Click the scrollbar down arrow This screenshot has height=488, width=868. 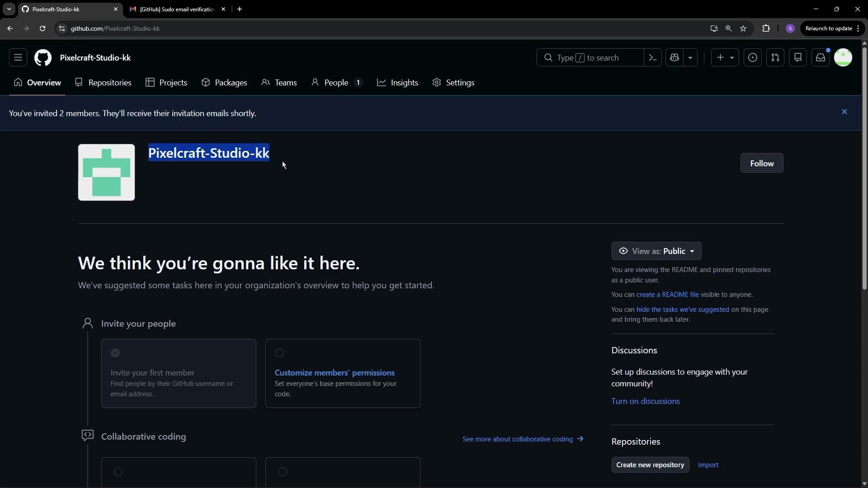(x=864, y=484)
